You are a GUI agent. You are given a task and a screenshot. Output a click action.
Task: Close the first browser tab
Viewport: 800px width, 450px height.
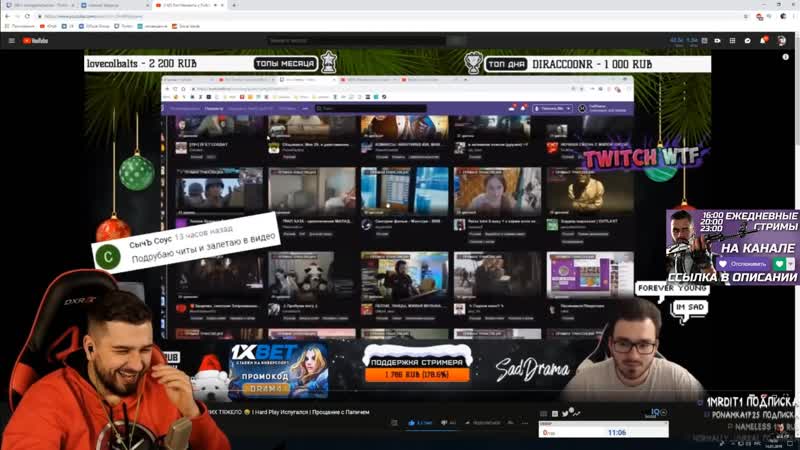(72, 5)
